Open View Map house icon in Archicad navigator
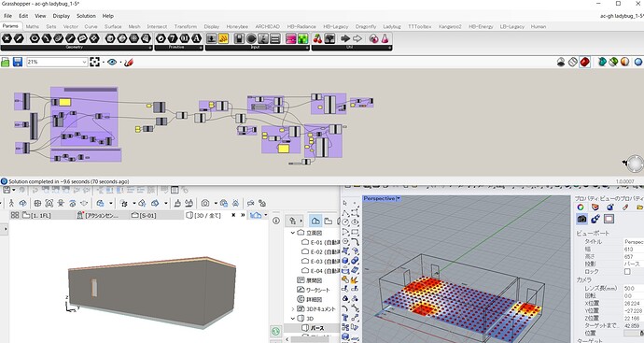The width and height of the screenshot is (644, 343). [315, 221]
